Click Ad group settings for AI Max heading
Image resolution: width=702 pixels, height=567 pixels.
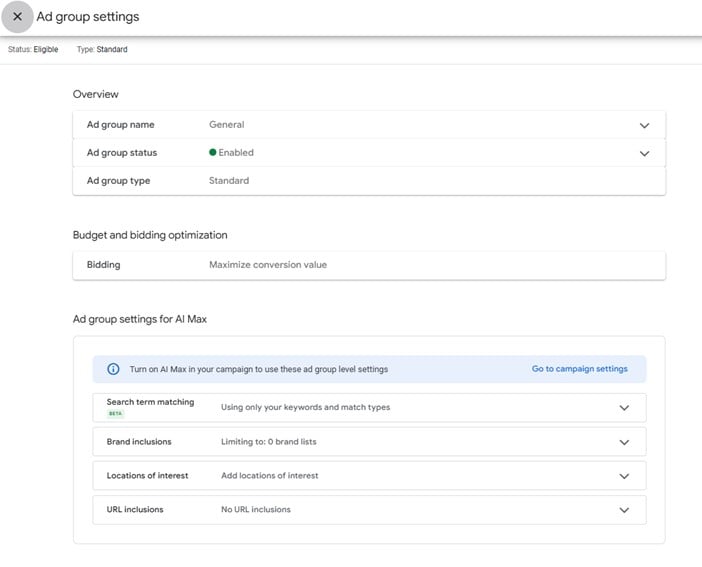click(140, 319)
